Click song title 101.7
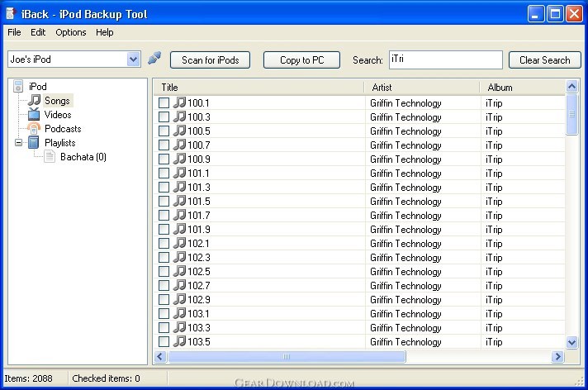Viewport: 588px width, 390px height. coord(199,216)
